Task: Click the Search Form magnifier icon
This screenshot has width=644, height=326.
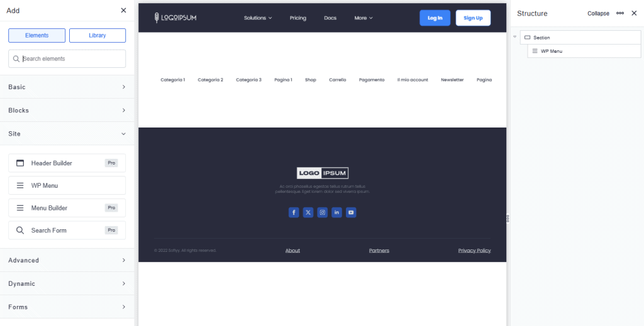Action: (x=20, y=230)
